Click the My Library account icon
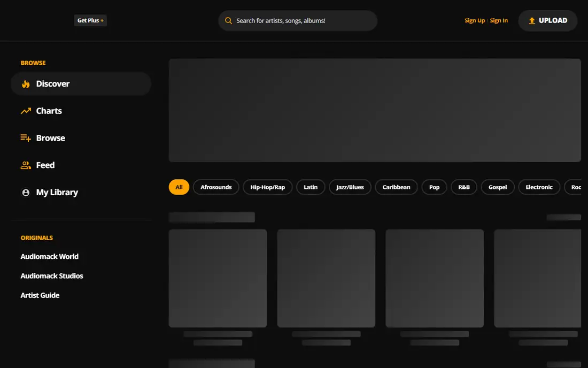The height and width of the screenshot is (368, 588). 26,193
